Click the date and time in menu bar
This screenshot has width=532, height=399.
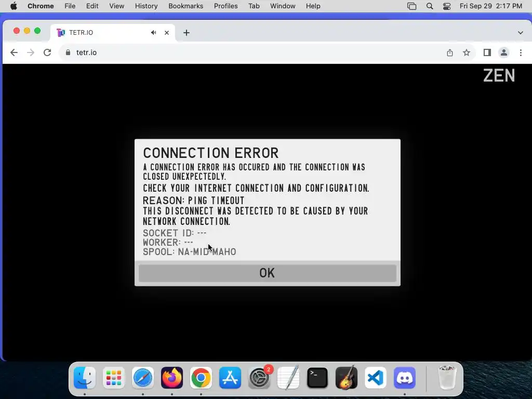tap(490, 6)
